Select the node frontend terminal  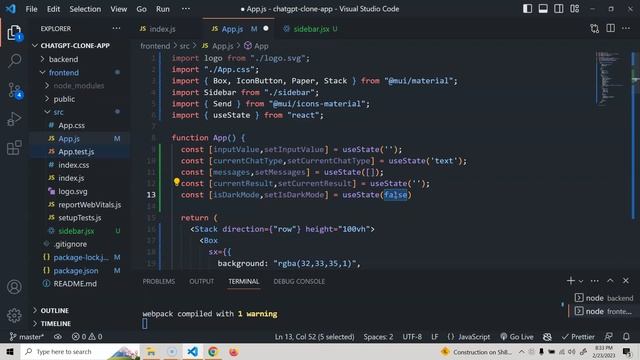603,311
